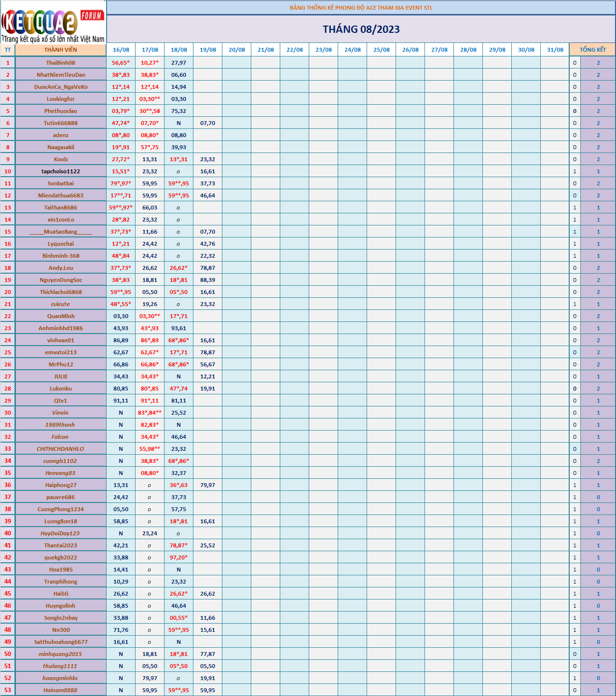Click cell 88,39 in NguyenDungSoc row
The width and height of the screenshot is (616, 696).
208,280
